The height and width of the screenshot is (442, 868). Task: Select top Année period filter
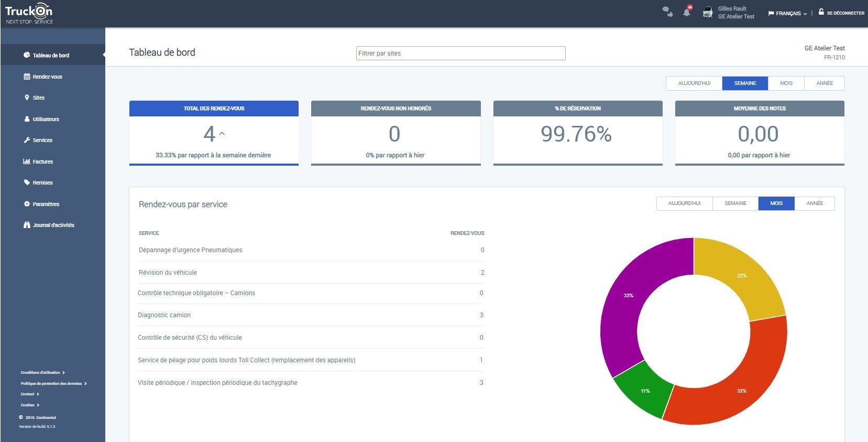825,83
